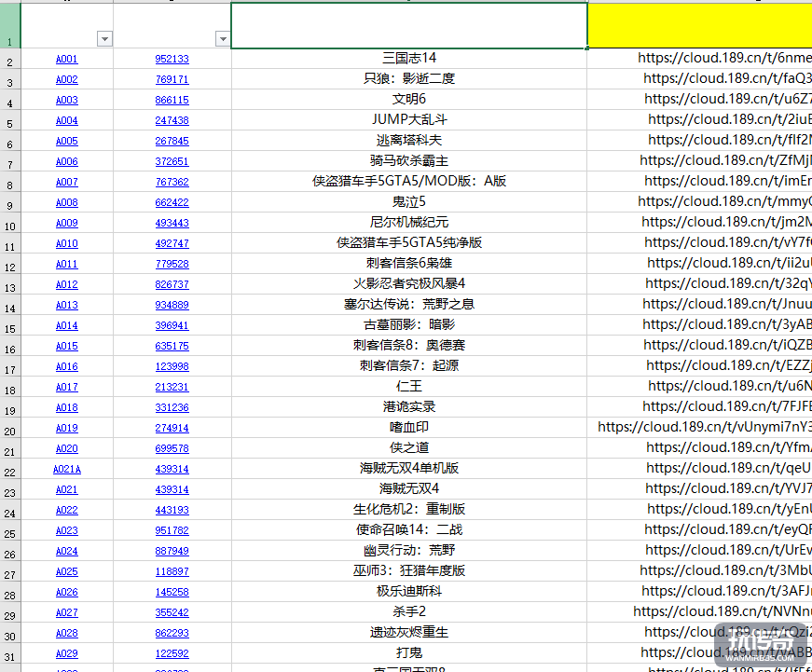Select row header 22

10,469
